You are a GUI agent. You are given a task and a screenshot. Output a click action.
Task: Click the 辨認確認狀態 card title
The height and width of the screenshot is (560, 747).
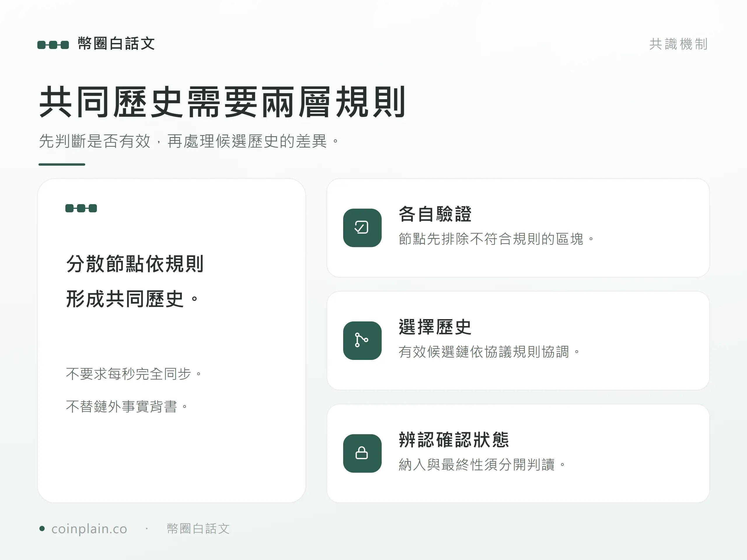pyautogui.click(x=454, y=440)
